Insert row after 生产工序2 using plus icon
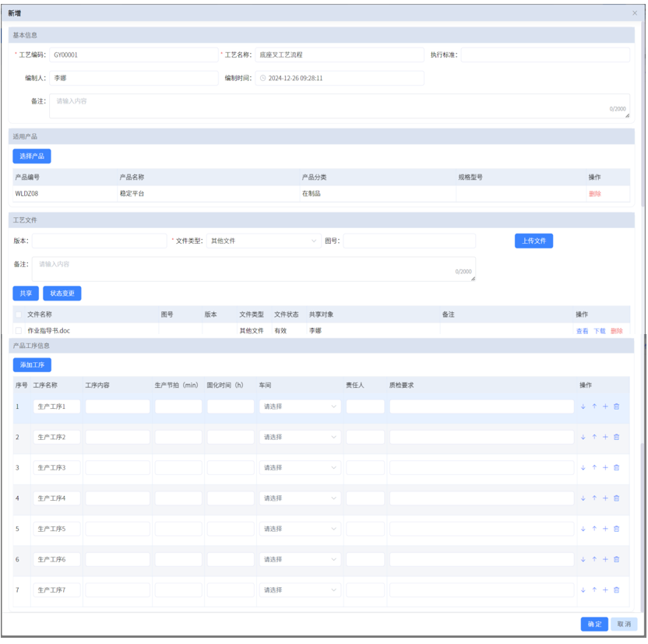The height and width of the screenshot is (644, 648). click(605, 437)
